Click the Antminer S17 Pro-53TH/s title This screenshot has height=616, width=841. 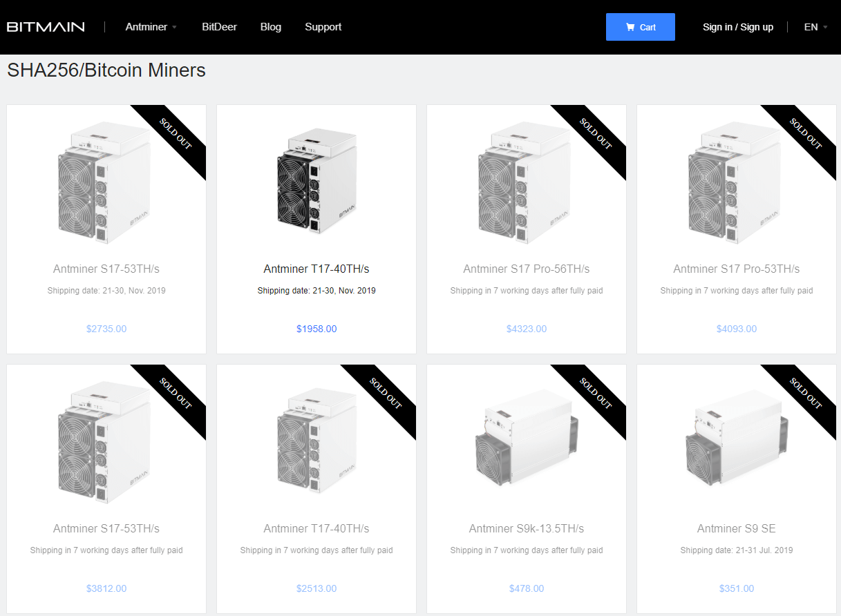(737, 269)
